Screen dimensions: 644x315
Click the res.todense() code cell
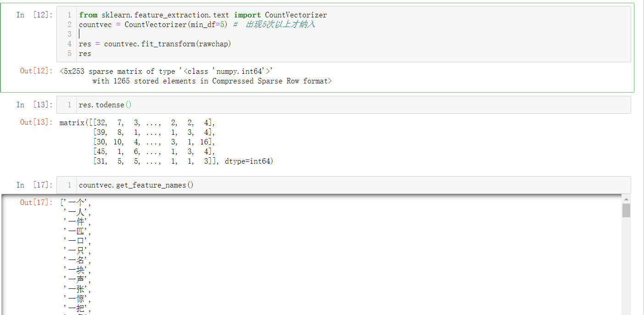coord(344,105)
